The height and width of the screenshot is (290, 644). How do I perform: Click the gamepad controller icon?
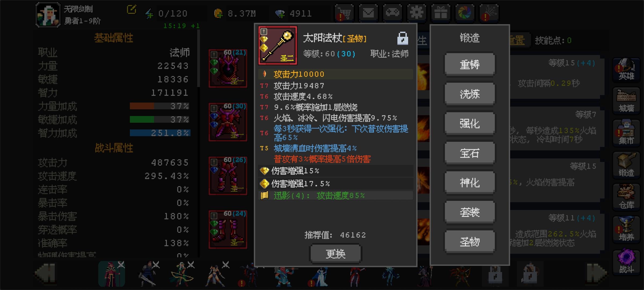392,13
